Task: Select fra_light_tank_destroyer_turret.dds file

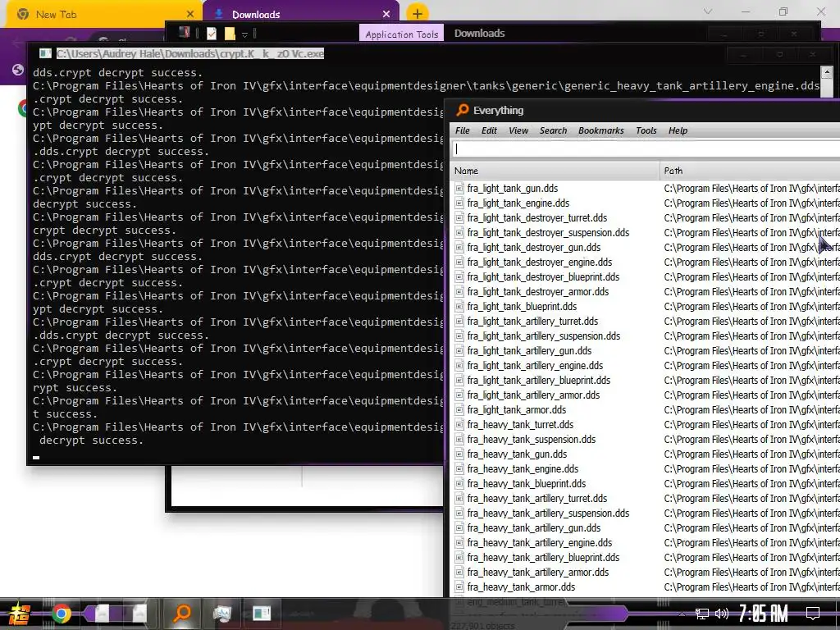Action: pos(537,218)
